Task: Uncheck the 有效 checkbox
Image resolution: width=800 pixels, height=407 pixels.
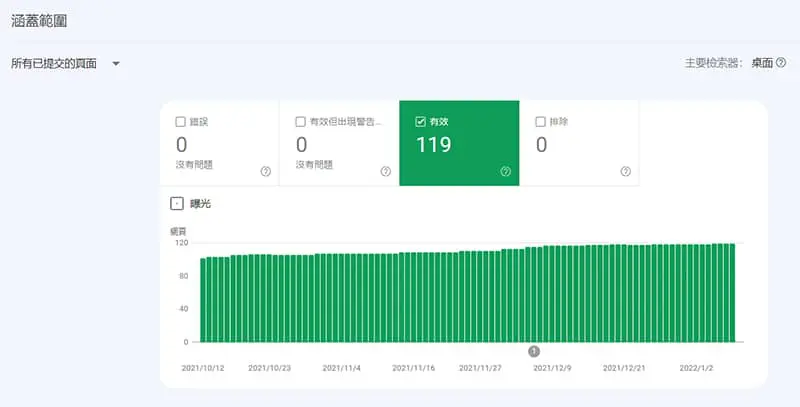Action: [421, 122]
